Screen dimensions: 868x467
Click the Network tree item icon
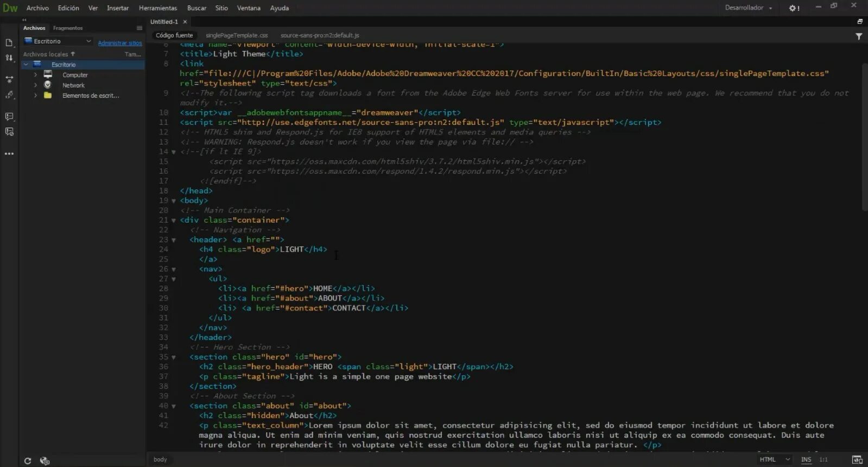(x=48, y=85)
